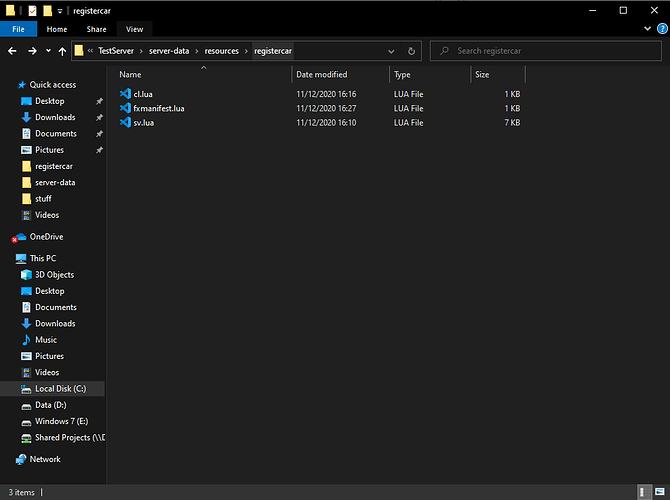The height and width of the screenshot is (500, 670).
Task: Click resources in the breadcrumb path
Action: [x=221, y=51]
